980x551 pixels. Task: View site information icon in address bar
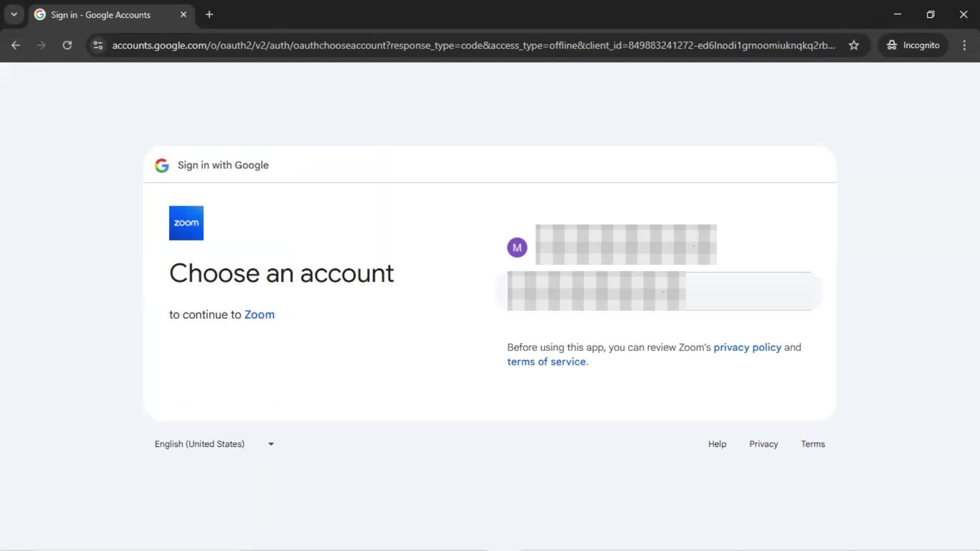coord(98,45)
